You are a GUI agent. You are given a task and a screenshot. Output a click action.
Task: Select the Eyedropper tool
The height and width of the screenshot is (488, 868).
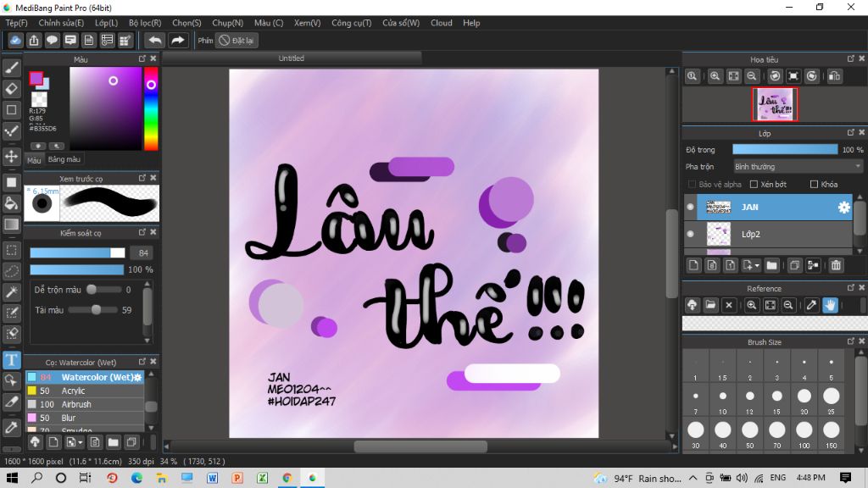click(12, 427)
